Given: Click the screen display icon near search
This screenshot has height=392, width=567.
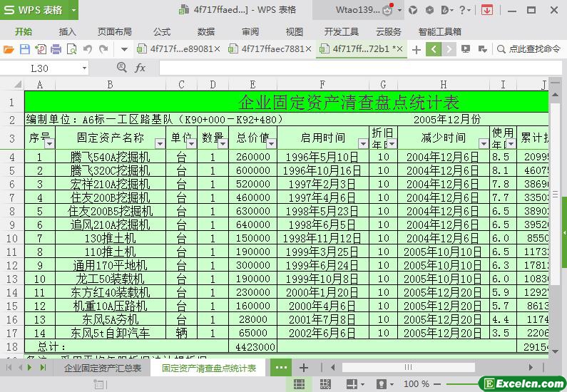Looking at the screenshot, I should point(466,48).
